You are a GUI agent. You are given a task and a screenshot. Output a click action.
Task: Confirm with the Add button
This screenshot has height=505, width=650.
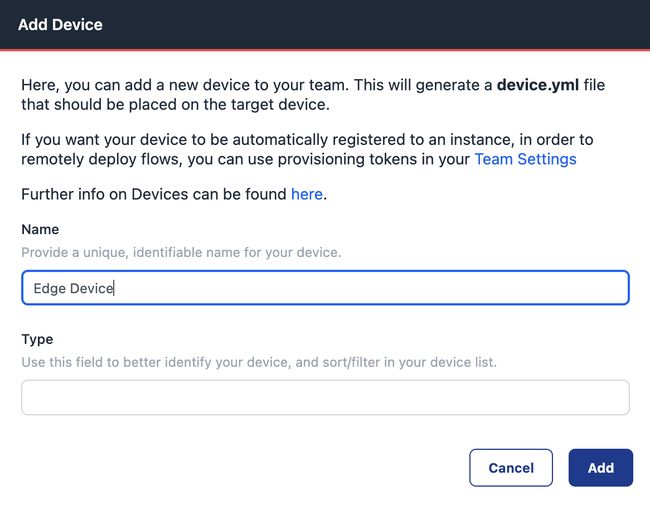600,467
